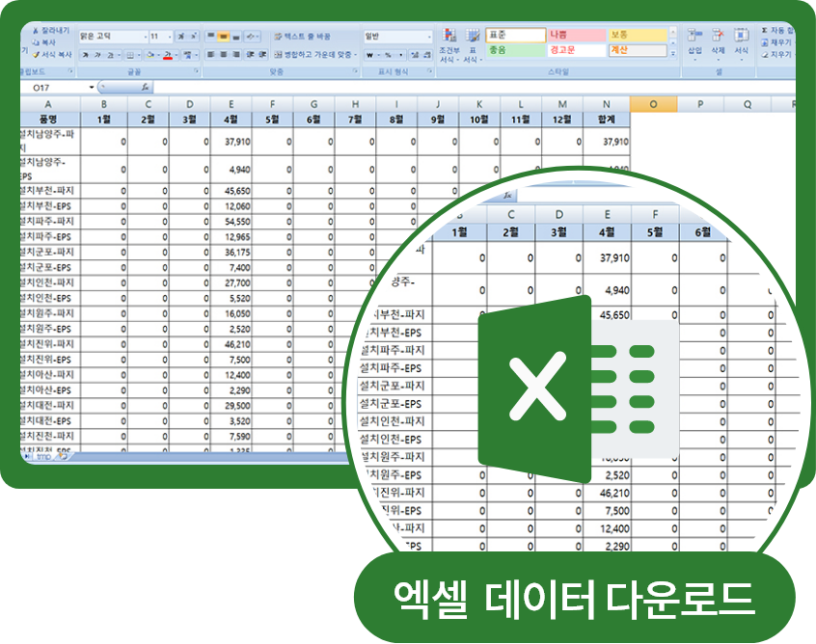The height and width of the screenshot is (644, 816).
Task: Toggle right text alignment
Action: 235,54
